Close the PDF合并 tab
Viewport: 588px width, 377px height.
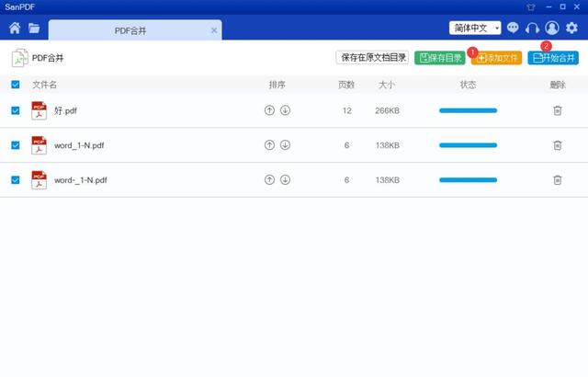214,30
